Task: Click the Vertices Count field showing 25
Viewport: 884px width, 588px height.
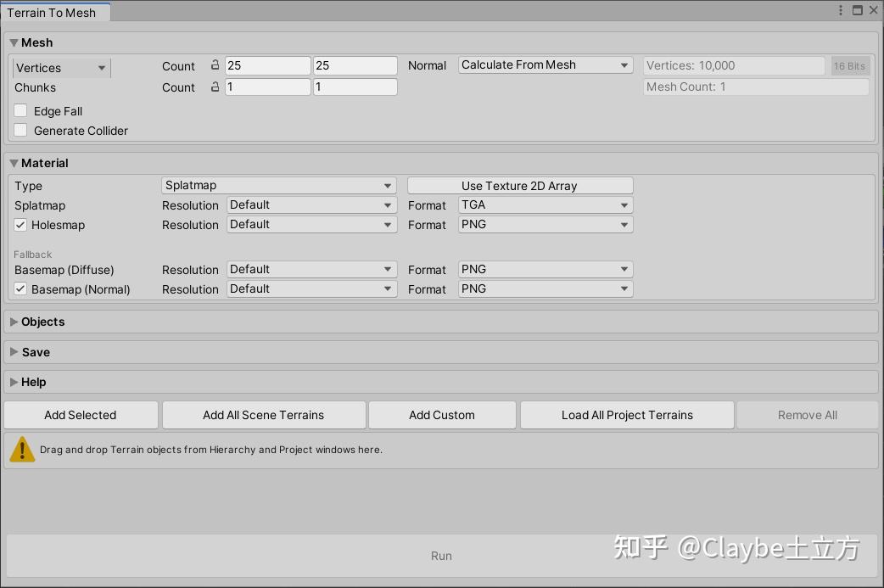Action: 267,64
